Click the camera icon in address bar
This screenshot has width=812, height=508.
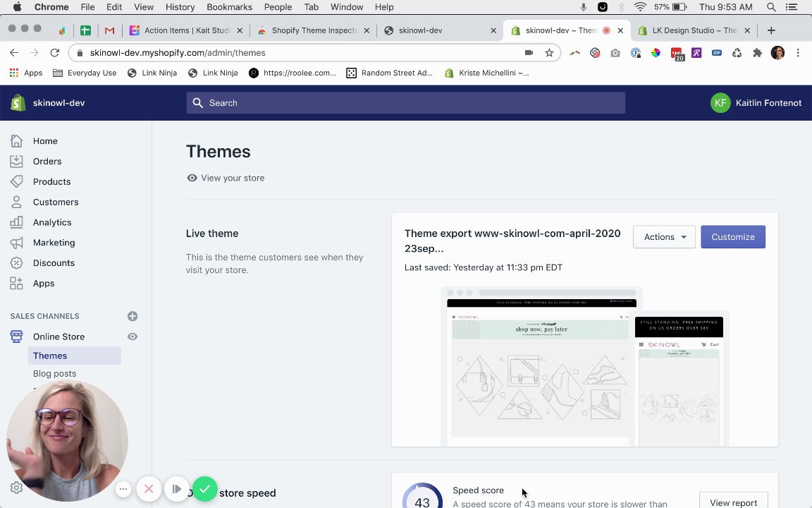(x=529, y=52)
